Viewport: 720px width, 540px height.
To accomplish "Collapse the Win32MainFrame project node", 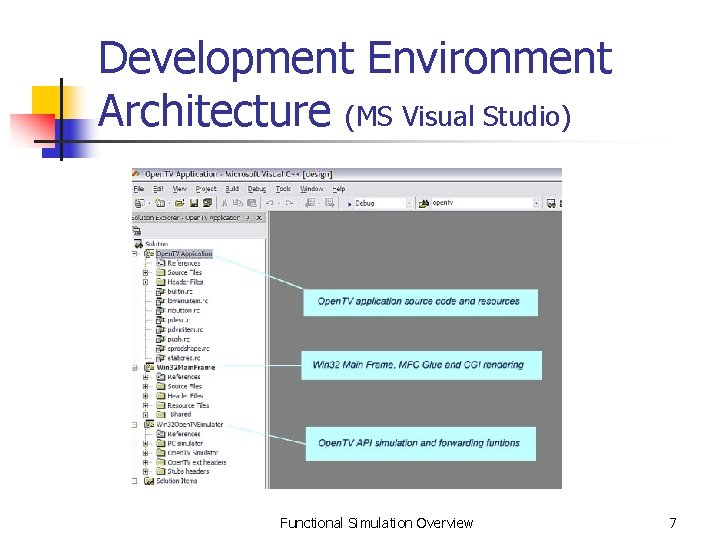I will [x=135, y=368].
